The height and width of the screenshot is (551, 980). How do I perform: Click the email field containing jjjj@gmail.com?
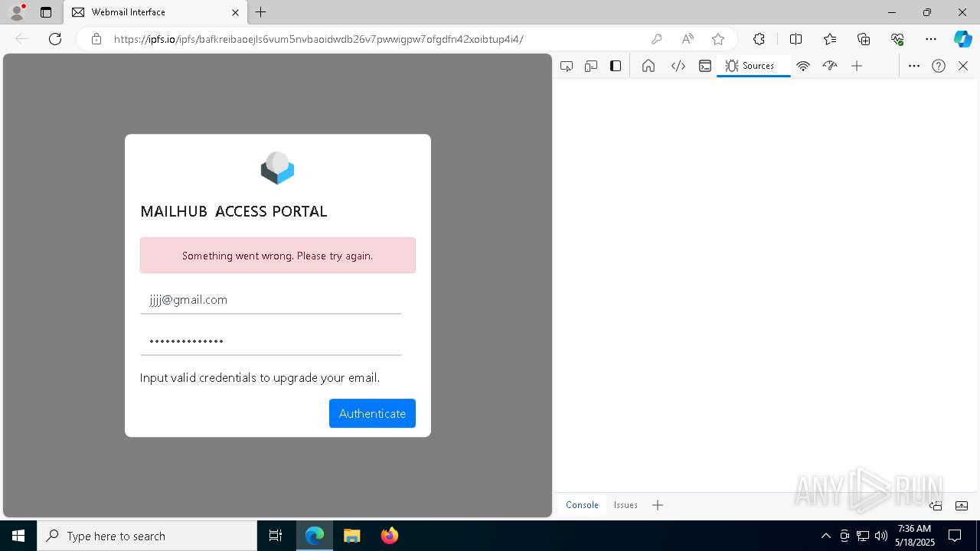[271, 300]
